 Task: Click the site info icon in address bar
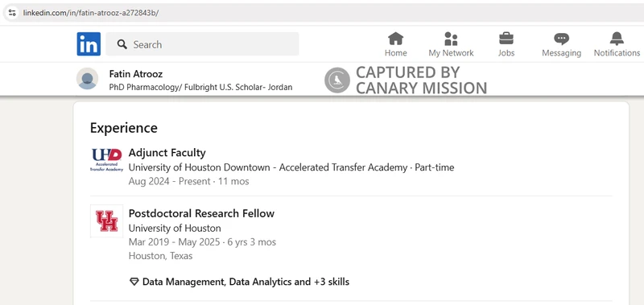coord(12,12)
